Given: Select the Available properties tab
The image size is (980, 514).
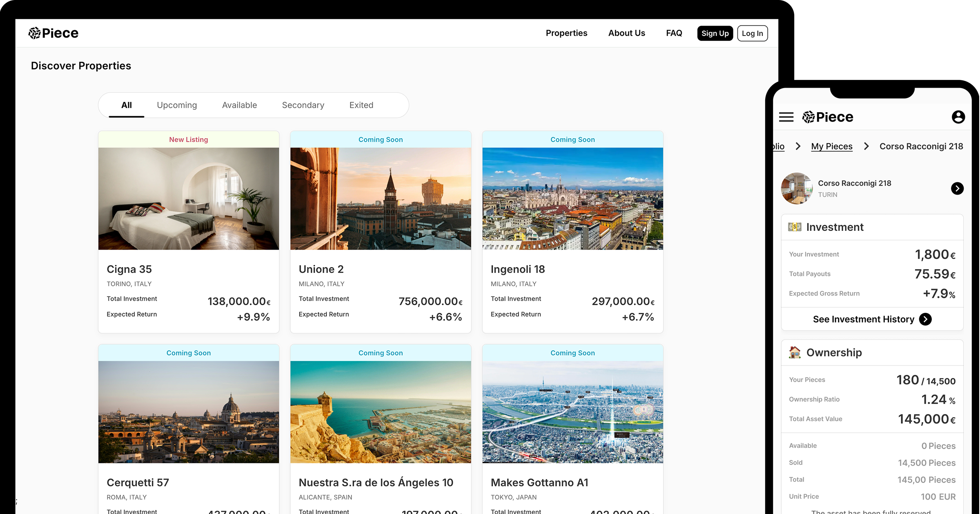Looking at the screenshot, I should [239, 105].
